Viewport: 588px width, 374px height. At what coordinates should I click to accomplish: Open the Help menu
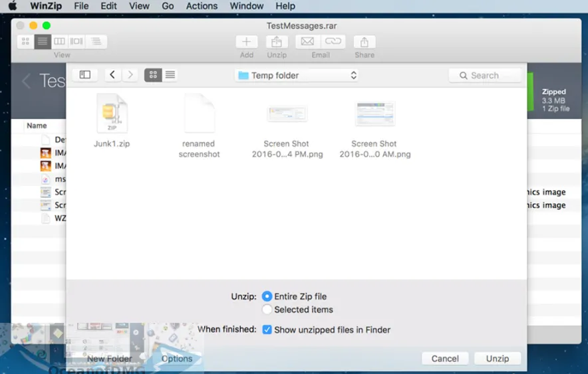click(x=285, y=6)
